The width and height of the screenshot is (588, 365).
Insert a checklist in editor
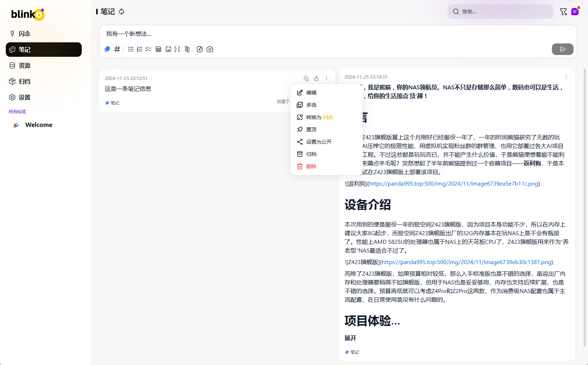pyautogui.click(x=148, y=49)
